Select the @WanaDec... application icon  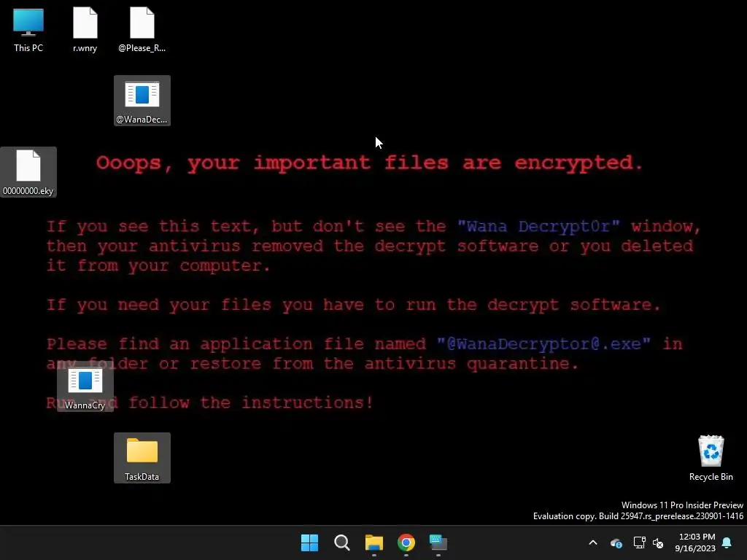(x=142, y=101)
